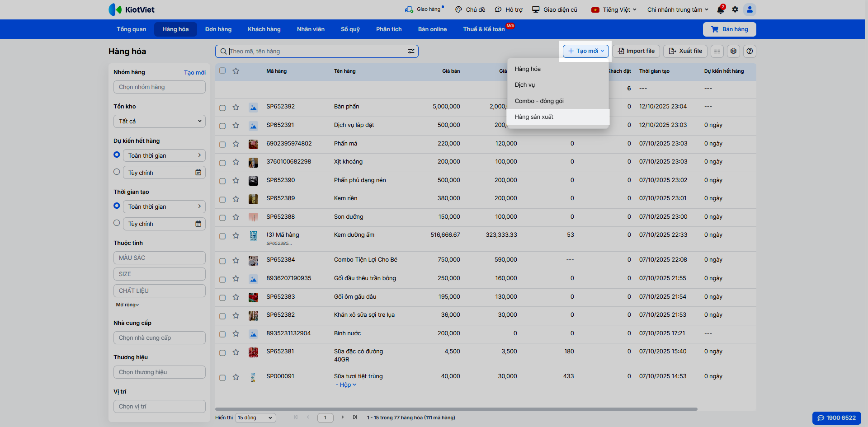Open the user account avatar
868x427 pixels.
[x=750, y=9]
